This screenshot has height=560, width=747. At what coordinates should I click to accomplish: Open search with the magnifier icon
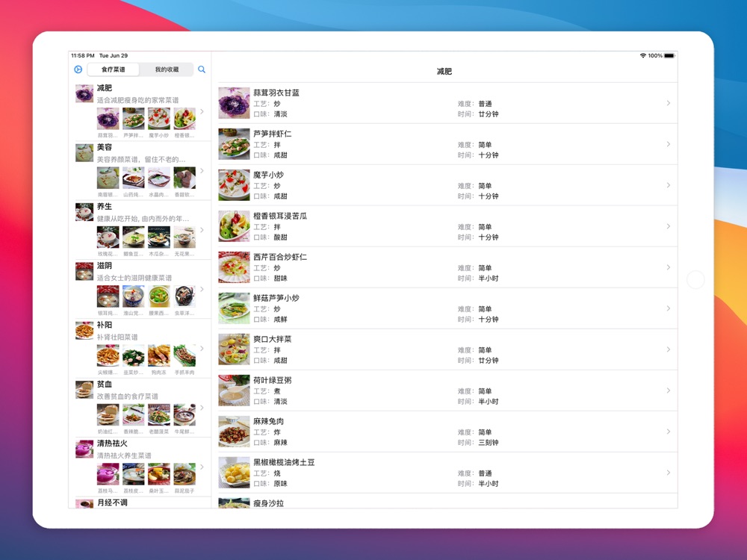point(202,69)
